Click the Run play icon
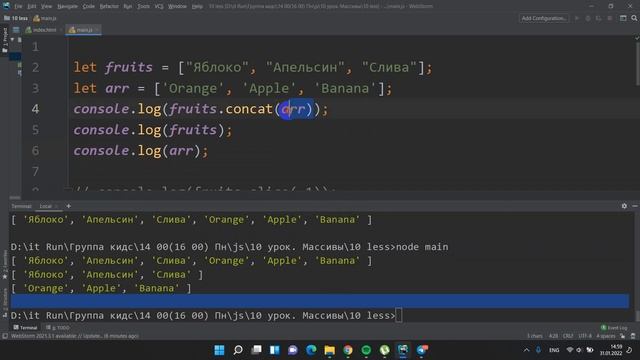 (577, 18)
